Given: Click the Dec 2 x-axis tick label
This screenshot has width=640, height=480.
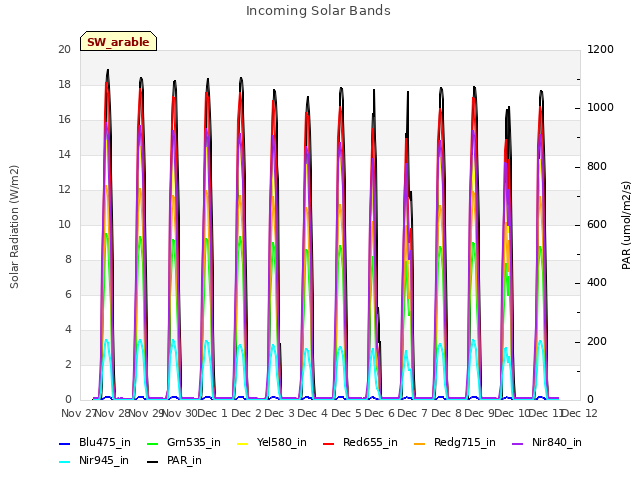Looking at the screenshot, I should [x=247, y=413].
